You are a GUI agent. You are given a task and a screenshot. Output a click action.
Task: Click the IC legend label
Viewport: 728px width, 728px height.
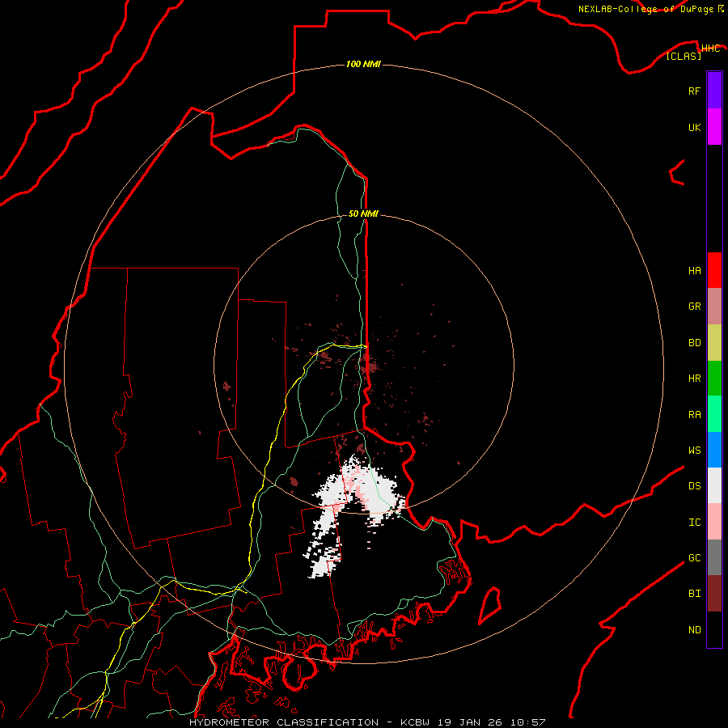[694, 523]
